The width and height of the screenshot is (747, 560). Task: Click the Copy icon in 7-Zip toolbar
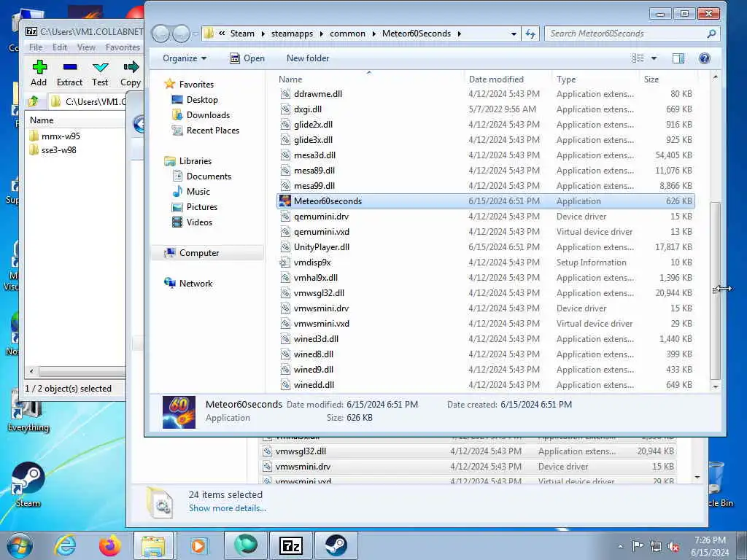point(131,66)
